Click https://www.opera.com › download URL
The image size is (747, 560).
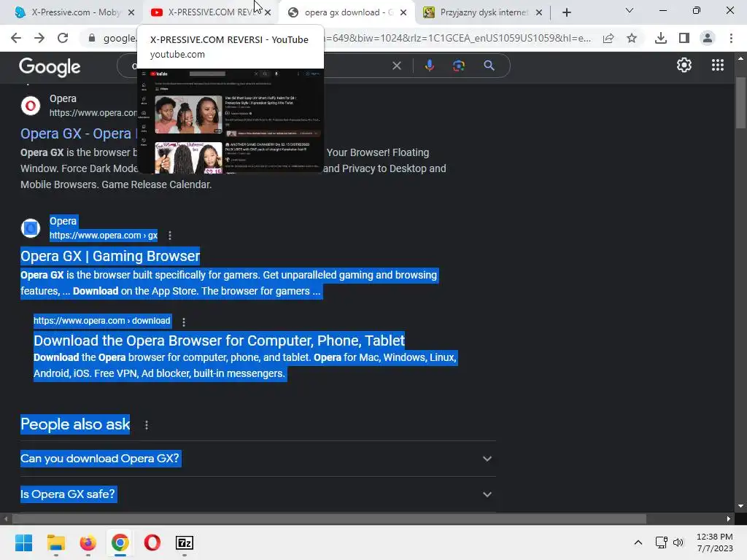[102, 321]
